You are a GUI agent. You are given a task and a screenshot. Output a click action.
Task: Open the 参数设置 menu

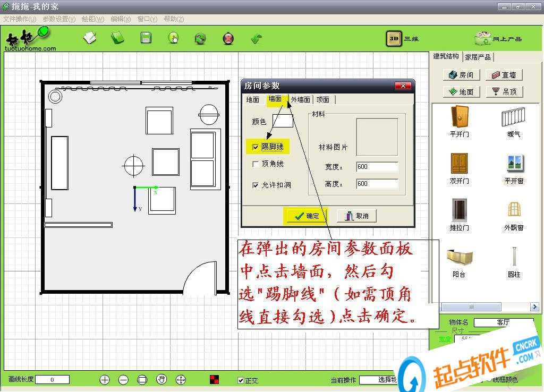(59, 19)
